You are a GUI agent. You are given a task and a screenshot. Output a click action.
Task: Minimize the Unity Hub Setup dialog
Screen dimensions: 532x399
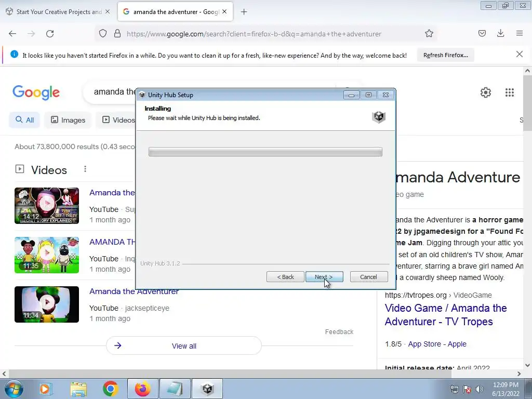352,95
